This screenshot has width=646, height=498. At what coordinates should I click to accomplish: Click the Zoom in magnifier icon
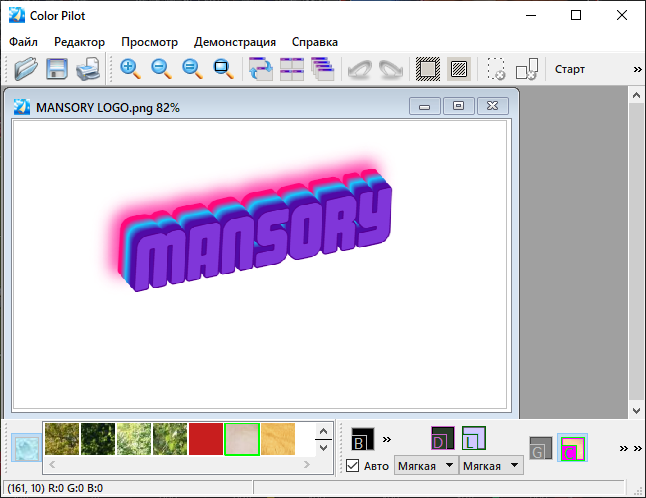tap(130, 69)
